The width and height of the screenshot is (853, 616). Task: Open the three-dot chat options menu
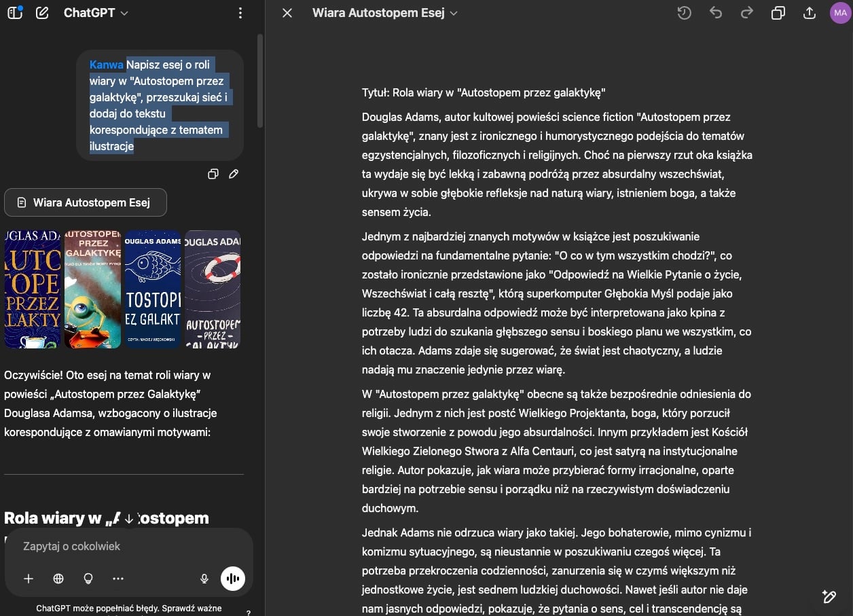point(240,13)
